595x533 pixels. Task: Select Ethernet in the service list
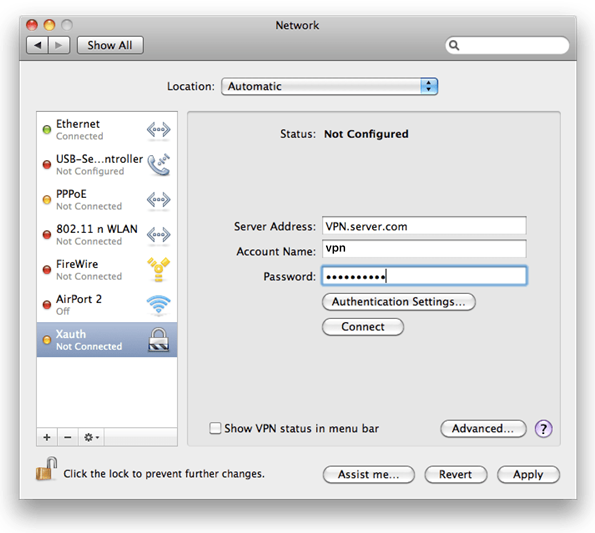click(x=107, y=129)
